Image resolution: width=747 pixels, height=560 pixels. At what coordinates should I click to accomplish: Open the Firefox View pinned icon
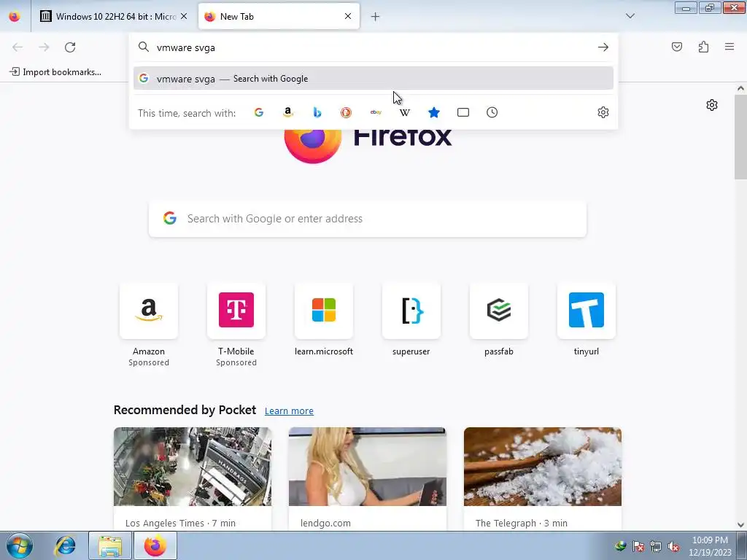pyautogui.click(x=15, y=17)
